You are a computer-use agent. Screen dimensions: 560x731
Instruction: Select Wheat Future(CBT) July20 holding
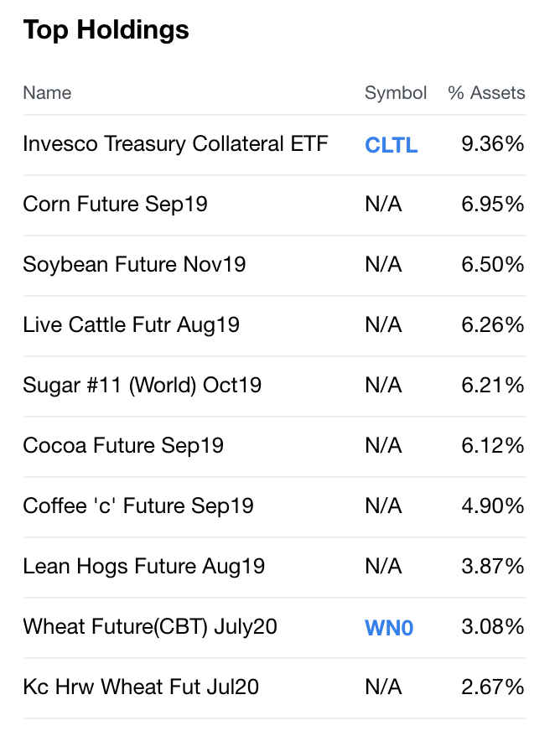[149, 627]
